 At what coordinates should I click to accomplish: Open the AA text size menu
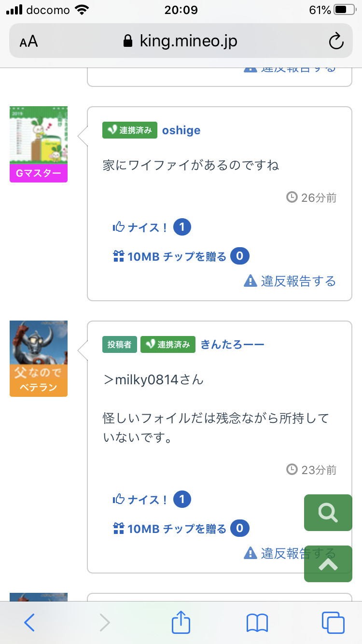29,42
